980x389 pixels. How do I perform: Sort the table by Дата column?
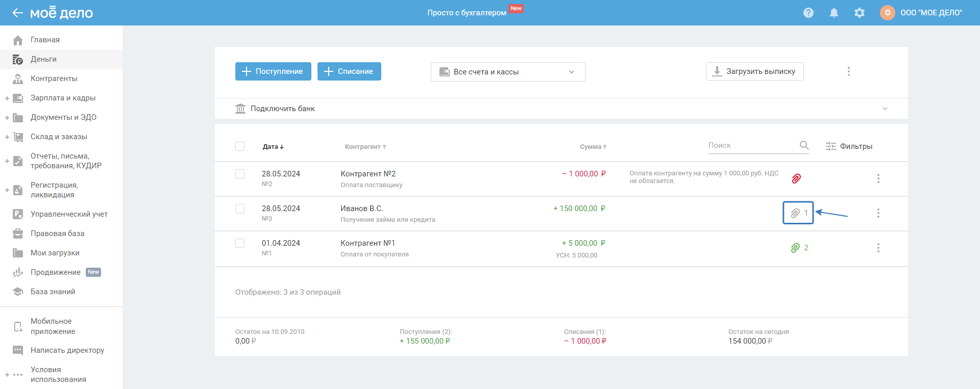pyautogui.click(x=273, y=147)
